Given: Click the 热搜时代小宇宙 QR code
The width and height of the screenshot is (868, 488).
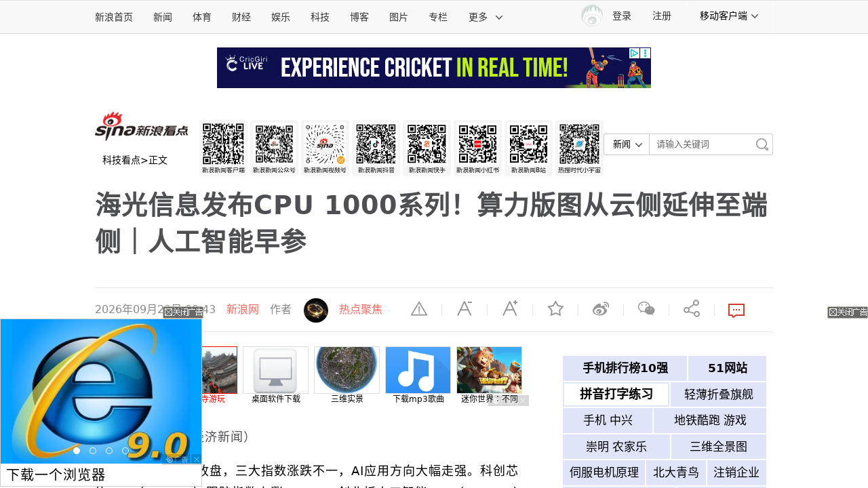Looking at the screenshot, I should [579, 144].
